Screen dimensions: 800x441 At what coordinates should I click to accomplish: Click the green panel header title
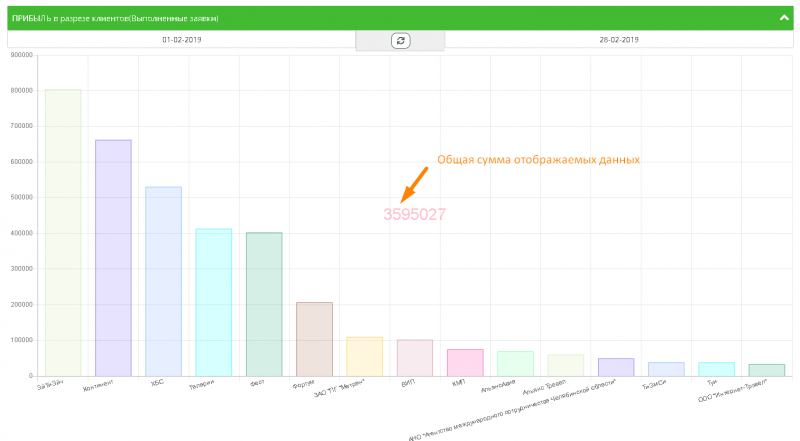click(x=115, y=18)
